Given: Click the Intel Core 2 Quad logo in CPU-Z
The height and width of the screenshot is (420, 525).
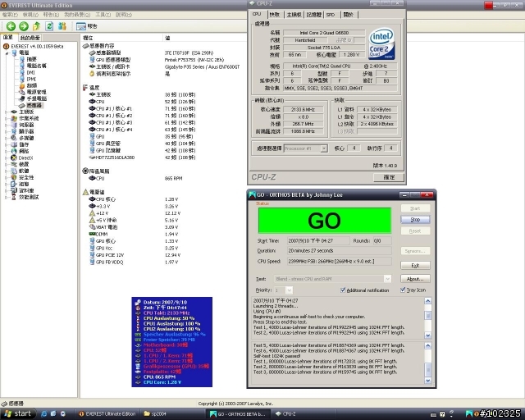Looking at the screenshot, I should click(381, 43).
